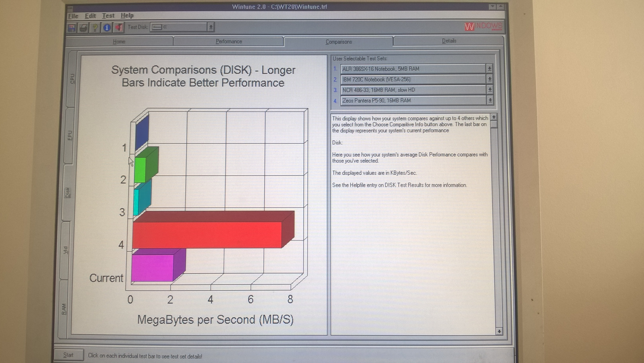Expand test set 2 IBM 720C dropdown
The height and width of the screenshot is (363, 644).
click(x=490, y=79)
